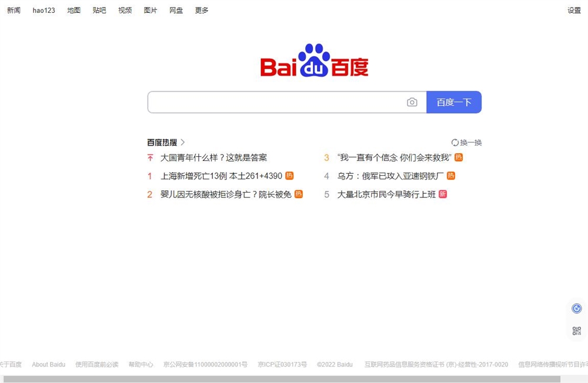Image resolution: width=588 pixels, height=383 pixels.
Task: Click the 新 badge after 大量北京市民今早骑行上班
Action: 443,194
